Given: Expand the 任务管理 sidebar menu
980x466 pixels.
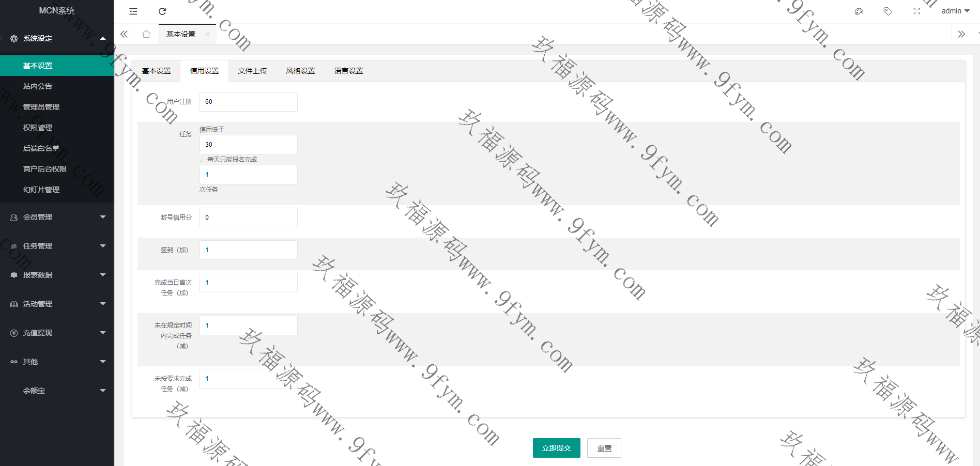Looking at the screenshot, I should 57,246.
